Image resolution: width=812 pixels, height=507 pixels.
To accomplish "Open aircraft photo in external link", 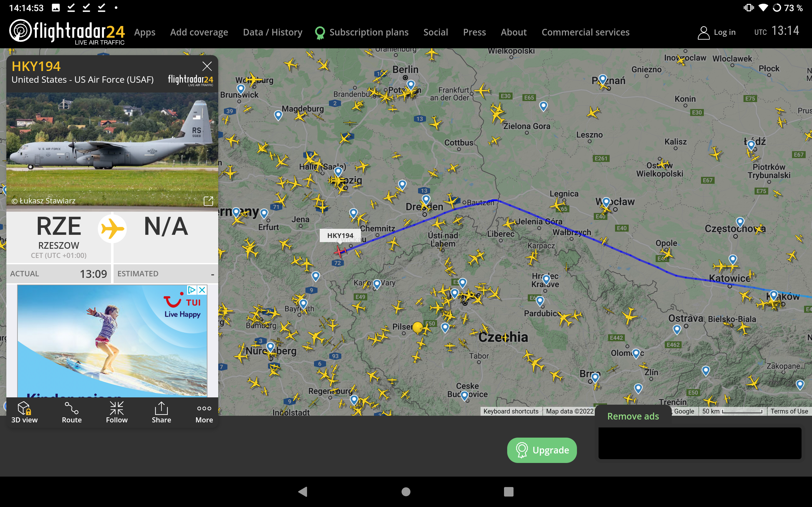I will (x=208, y=201).
